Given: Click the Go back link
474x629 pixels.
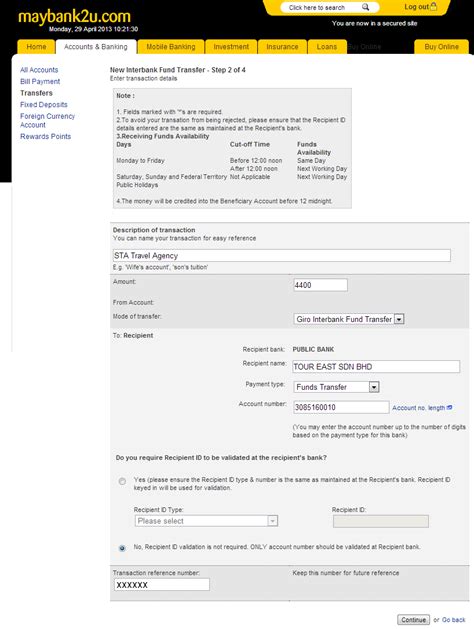Looking at the screenshot, I should (454, 620).
